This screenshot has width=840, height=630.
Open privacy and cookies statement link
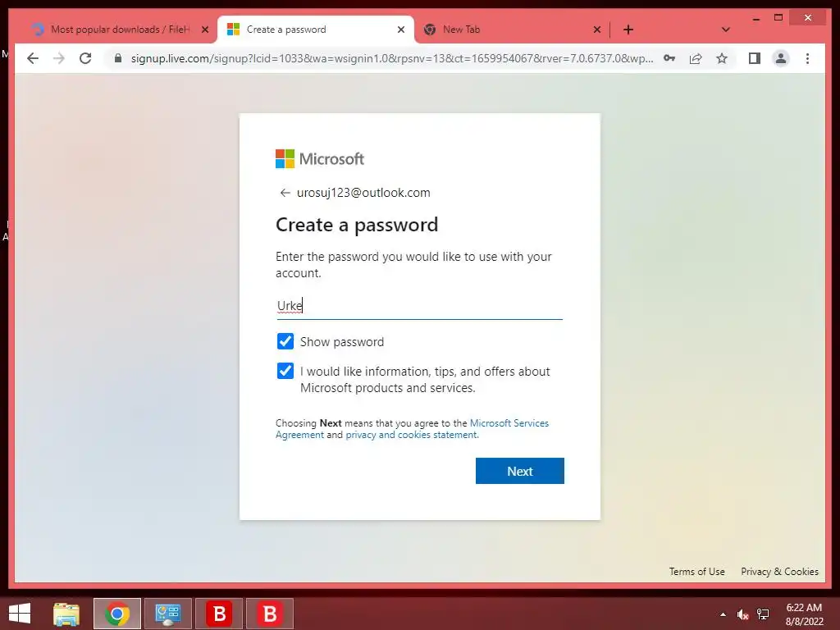412,435
